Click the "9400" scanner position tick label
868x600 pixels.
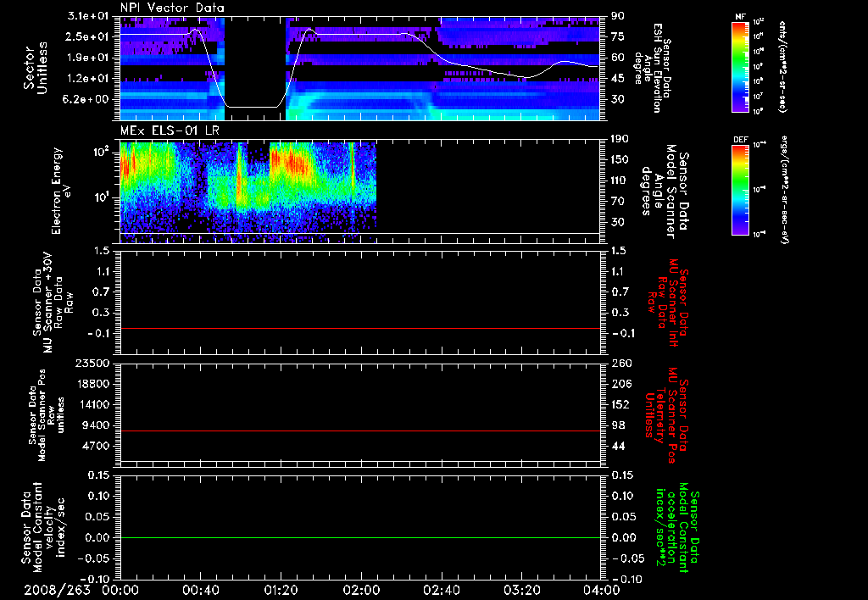95,425
